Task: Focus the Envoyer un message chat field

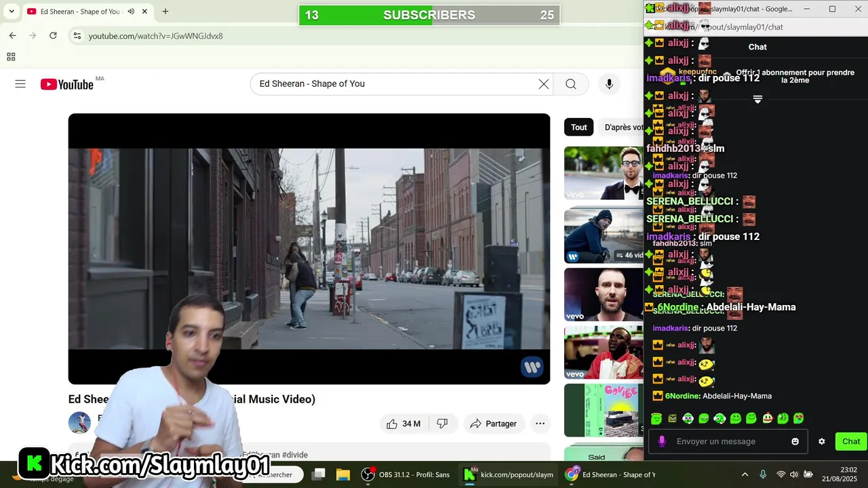Action: pyautogui.click(x=729, y=441)
